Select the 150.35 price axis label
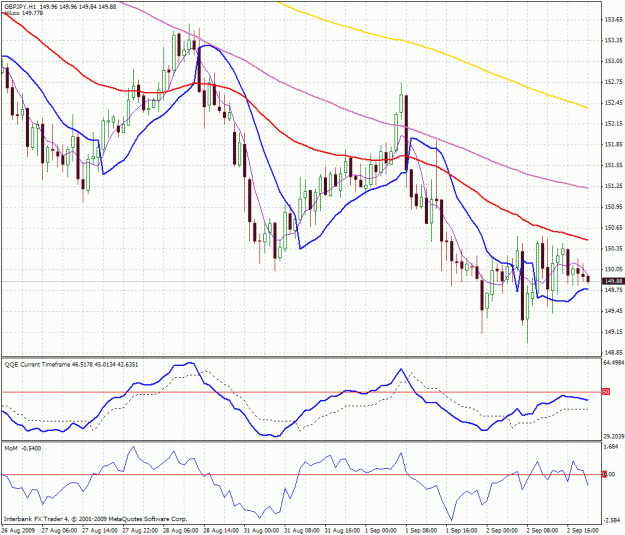The width and height of the screenshot is (625, 535). (614, 248)
